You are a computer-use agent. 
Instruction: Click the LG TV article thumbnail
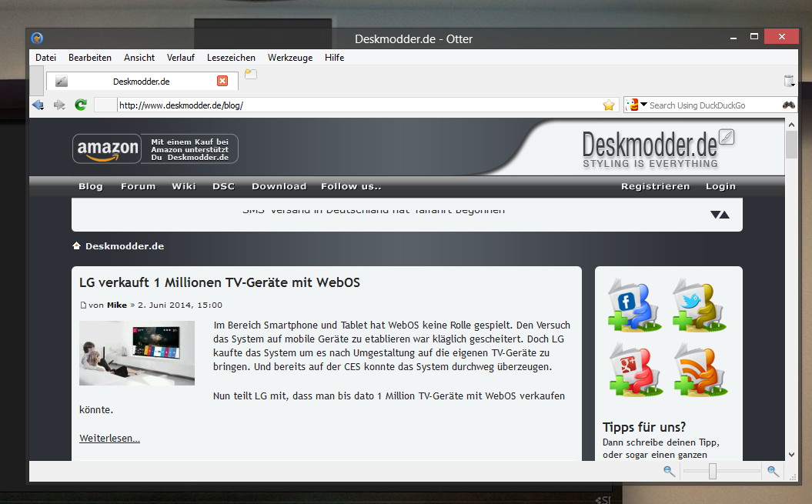point(137,353)
